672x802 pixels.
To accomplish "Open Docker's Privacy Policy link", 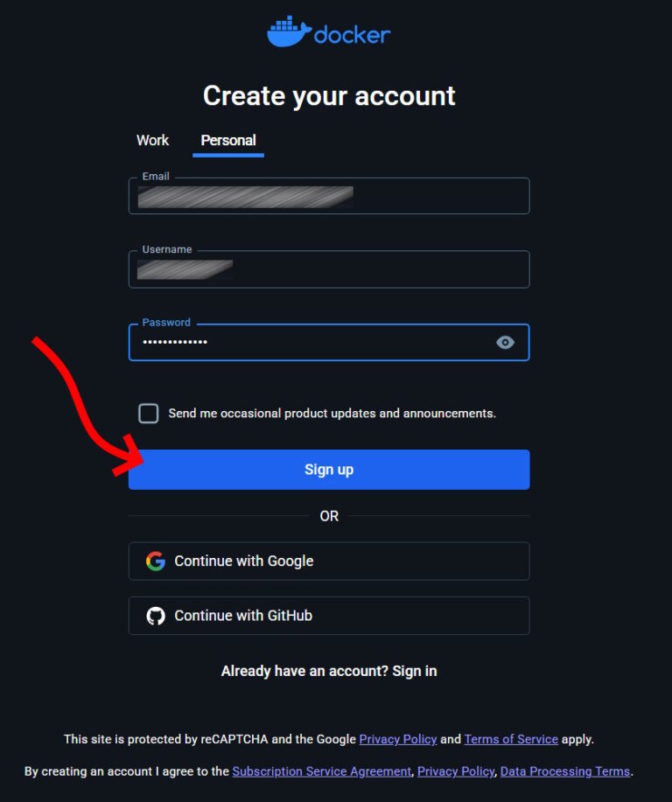I will click(x=456, y=771).
